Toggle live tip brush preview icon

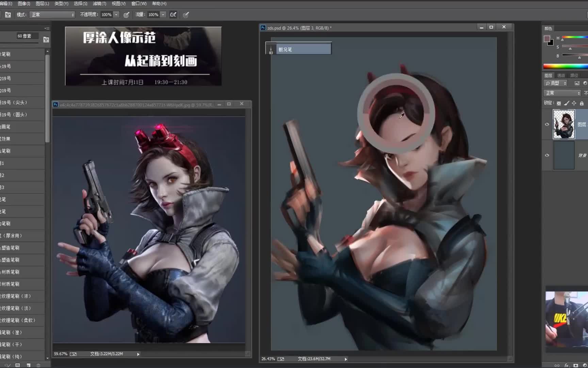click(7, 365)
